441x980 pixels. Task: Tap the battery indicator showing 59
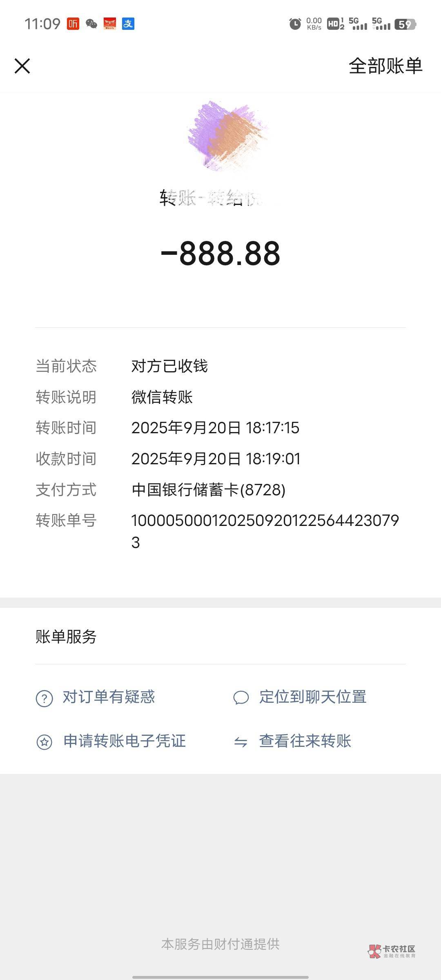tap(405, 24)
